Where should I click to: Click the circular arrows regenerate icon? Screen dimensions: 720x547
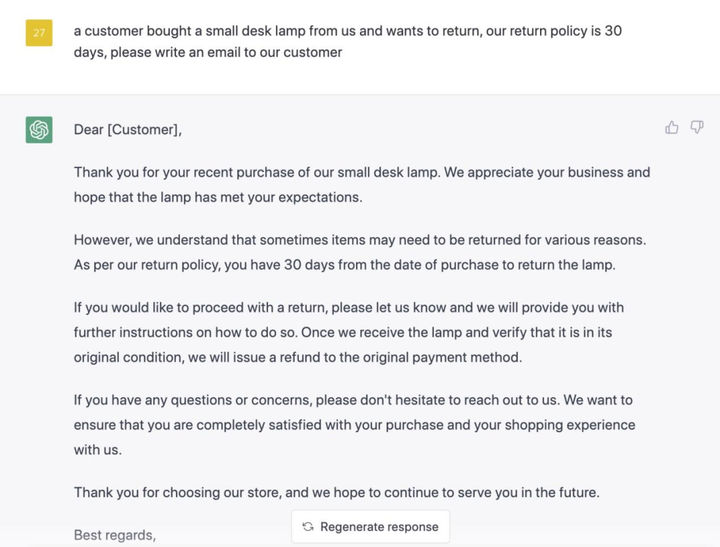click(x=308, y=527)
